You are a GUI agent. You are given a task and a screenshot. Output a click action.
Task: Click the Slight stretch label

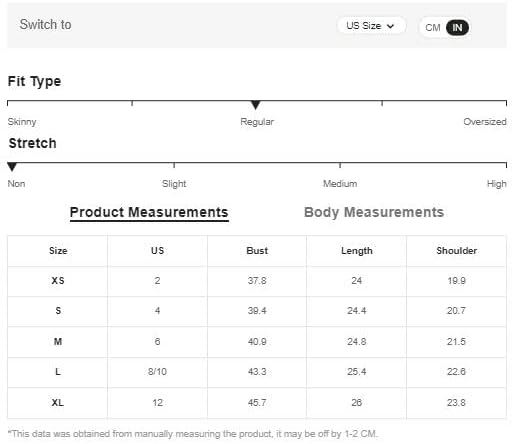(174, 184)
